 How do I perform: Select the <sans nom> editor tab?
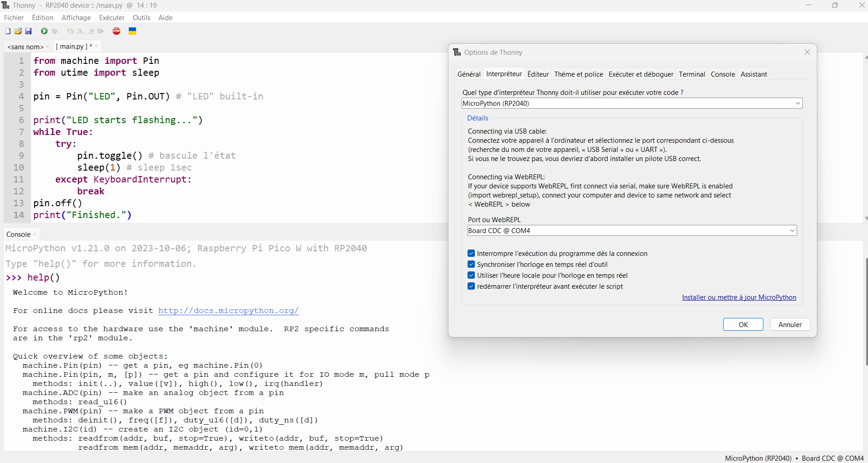pos(25,47)
